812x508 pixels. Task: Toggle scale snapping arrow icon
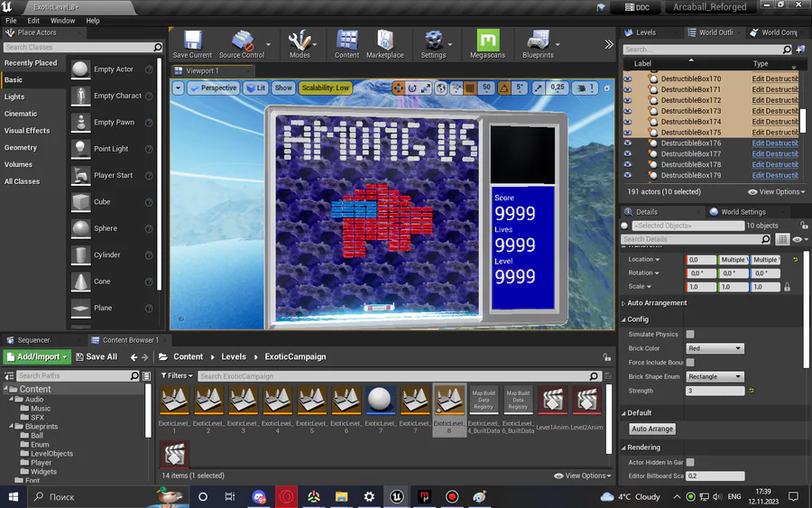[538, 88]
